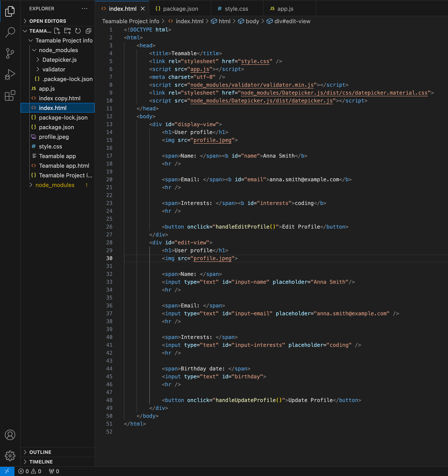Click the ports forwarded indicator in status bar
Screen dimensions: 448x476
coord(54,471)
